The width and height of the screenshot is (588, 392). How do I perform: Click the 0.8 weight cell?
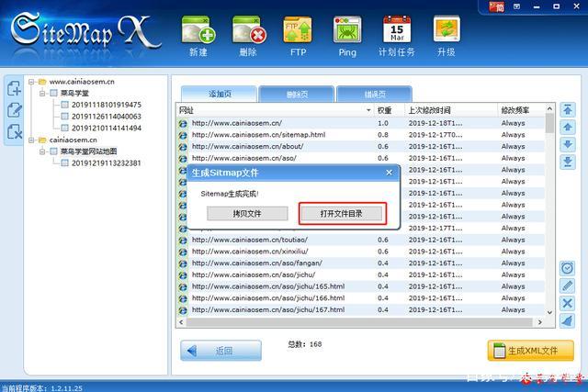click(383, 135)
